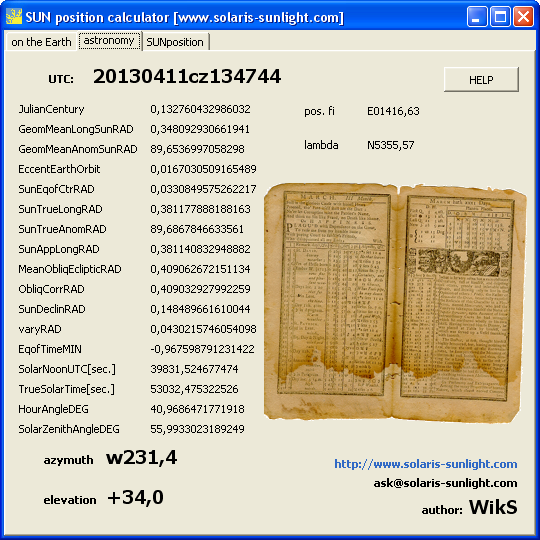Click the TrueSolarTime[sec.] value 53032,475322526

pyautogui.click(x=194, y=389)
